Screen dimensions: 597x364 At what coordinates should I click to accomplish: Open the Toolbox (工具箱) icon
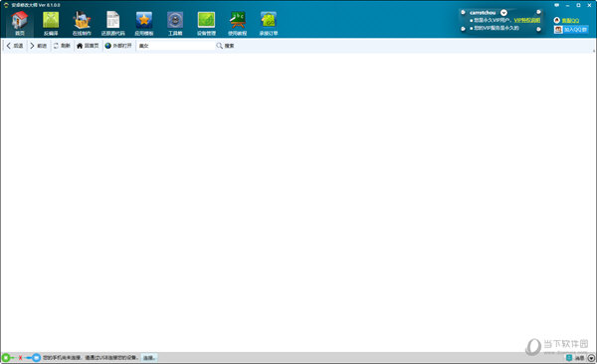tap(175, 23)
